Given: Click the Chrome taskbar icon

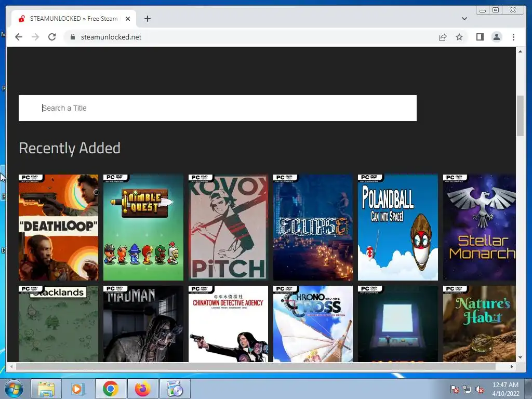Looking at the screenshot, I should click(110, 389).
